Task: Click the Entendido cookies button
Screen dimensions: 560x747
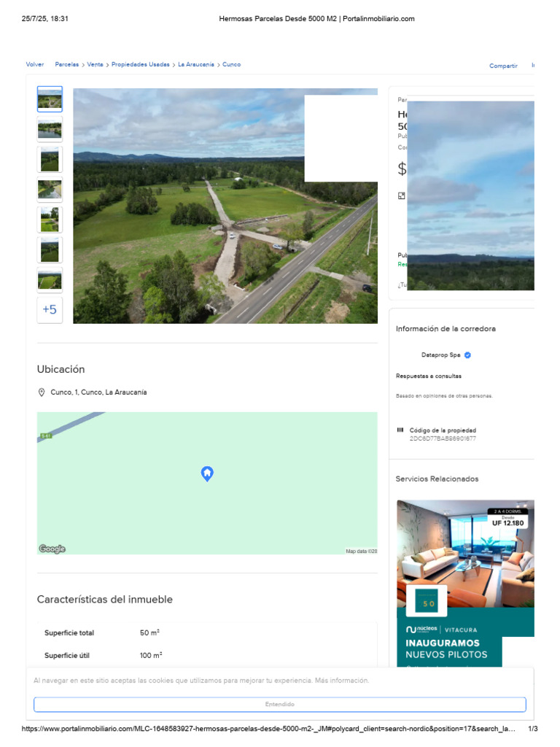Action: pyautogui.click(x=280, y=704)
